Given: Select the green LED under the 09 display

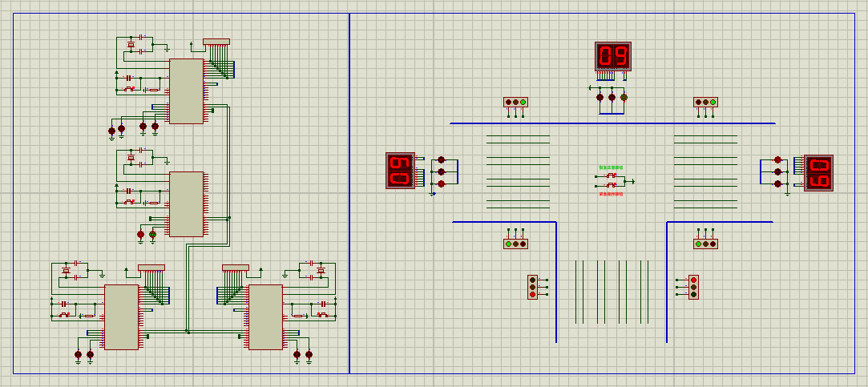Looking at the screenshot, I should pos(624,98).
